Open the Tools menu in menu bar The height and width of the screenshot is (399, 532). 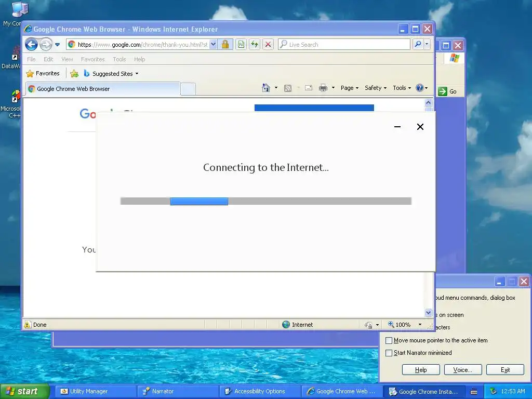click(x=119, y=59)
